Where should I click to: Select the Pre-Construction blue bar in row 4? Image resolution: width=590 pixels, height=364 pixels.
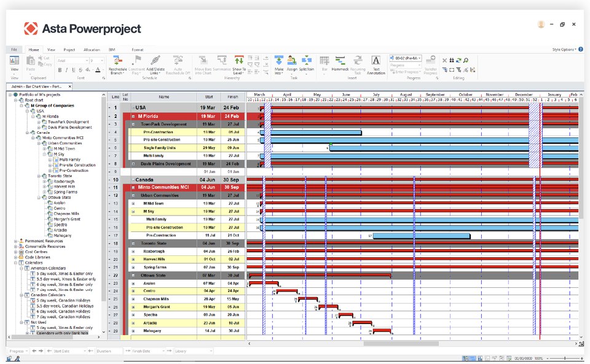[311, 133]
